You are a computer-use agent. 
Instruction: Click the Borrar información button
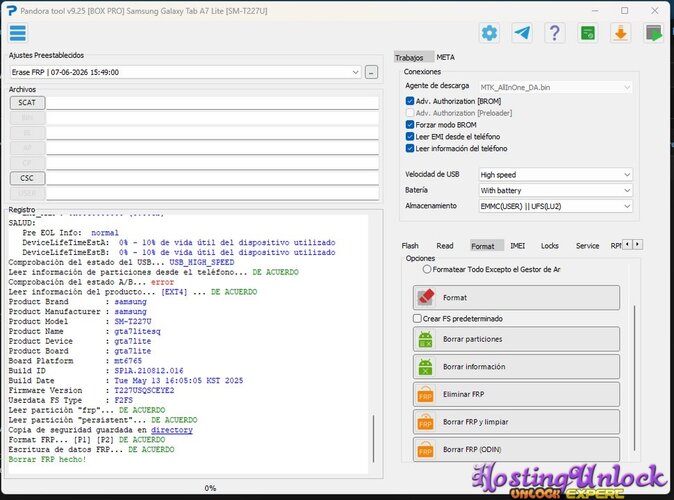click(x=516, y=367)
